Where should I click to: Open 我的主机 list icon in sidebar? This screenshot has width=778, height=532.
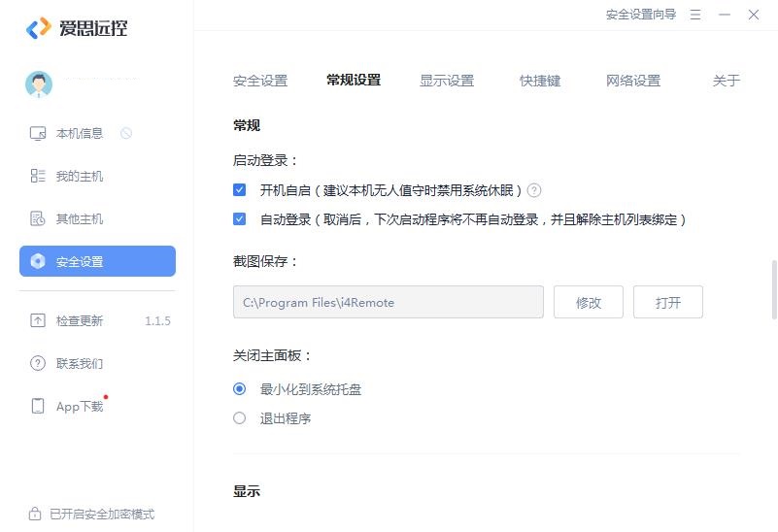coord(38,176)
